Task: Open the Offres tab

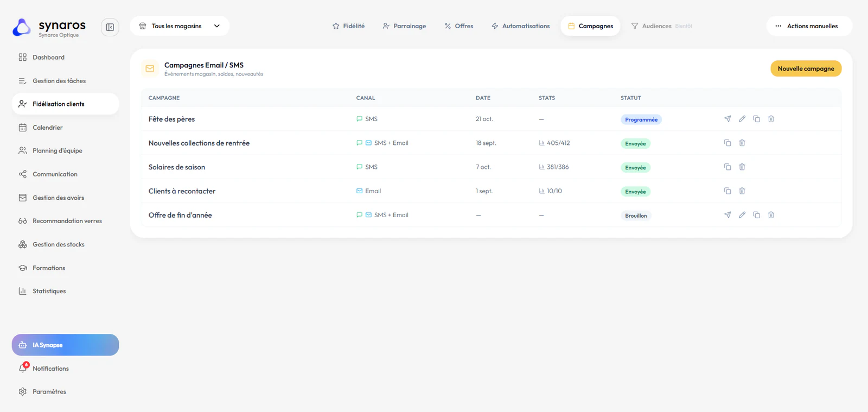Action: 459,26
